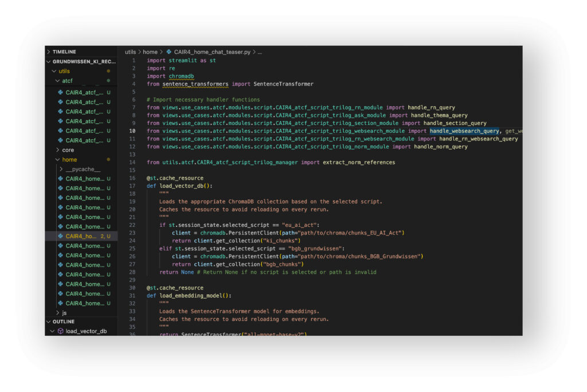Click 'def load_embedding_model():' definition
Viewport: 587px width, 392px height.
tap(189, 296)
